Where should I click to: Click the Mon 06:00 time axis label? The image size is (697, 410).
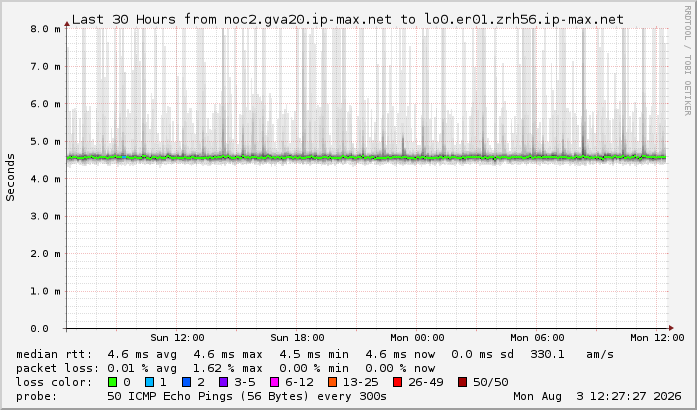(537, 338)
